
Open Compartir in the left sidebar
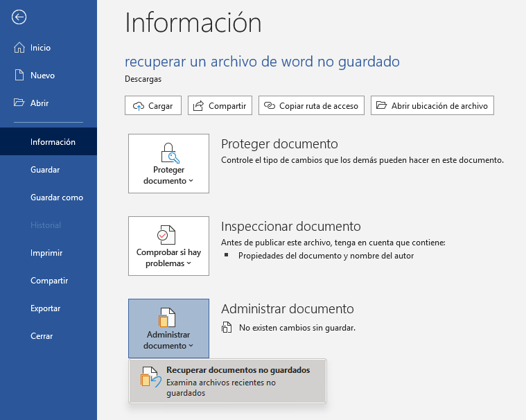pos(49,281)
